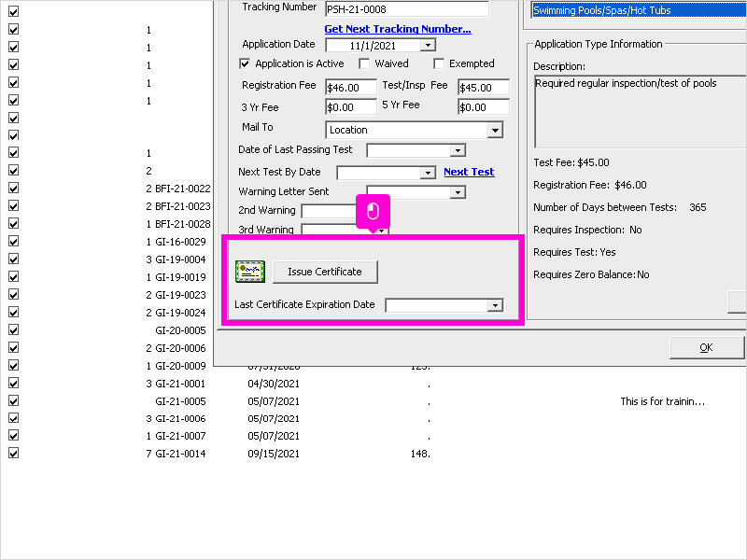
Task: Click the 04/30/2021 date cell
Action: click(274, 384)
